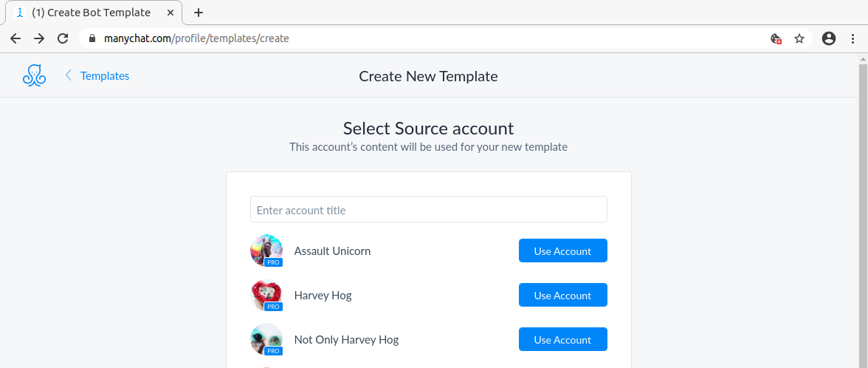Viewport: 868px width, 368px height.
Task: Close the Create Bot Template tab
Action: (170, 13)
